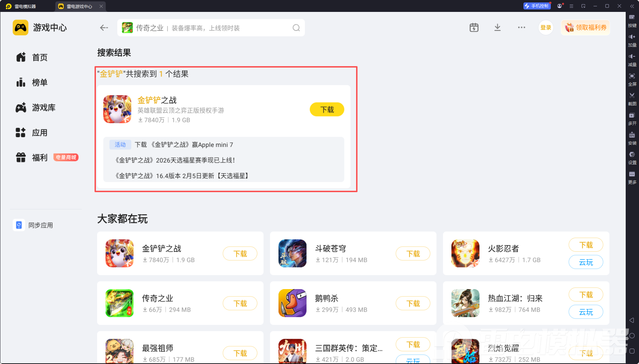Download 火影忍者
This screenshot has width=639, height=364.
586,245
